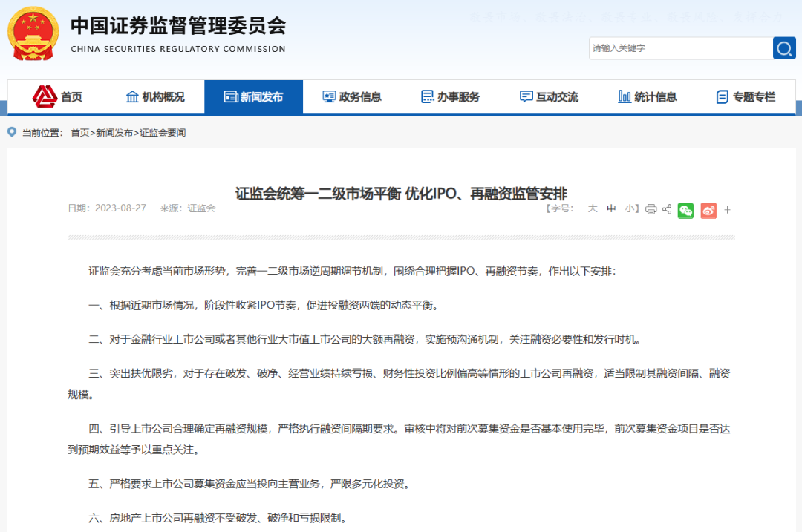Open the 政务信息 tab
Image resolution: width=802 pixels, height=532 pixels.
[352, 96]
